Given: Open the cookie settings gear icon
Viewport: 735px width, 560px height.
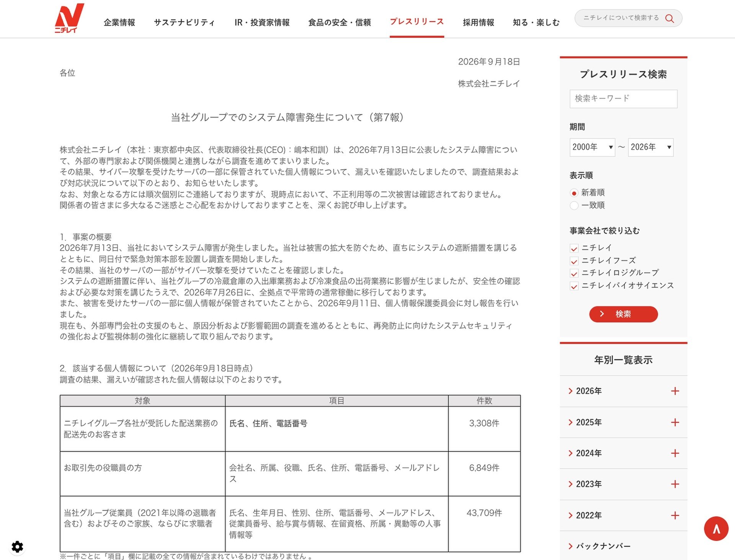Looking at the screenshot, I should [17, 547].
